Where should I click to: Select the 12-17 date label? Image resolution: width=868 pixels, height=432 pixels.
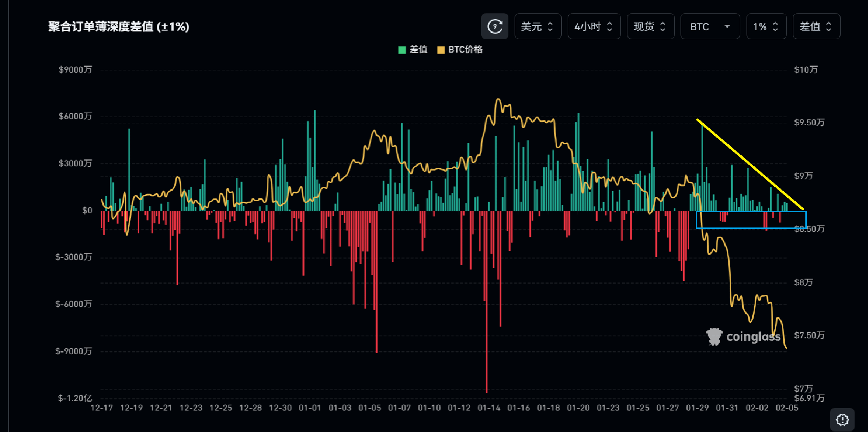pyautogui.click(x=102, y=408)
